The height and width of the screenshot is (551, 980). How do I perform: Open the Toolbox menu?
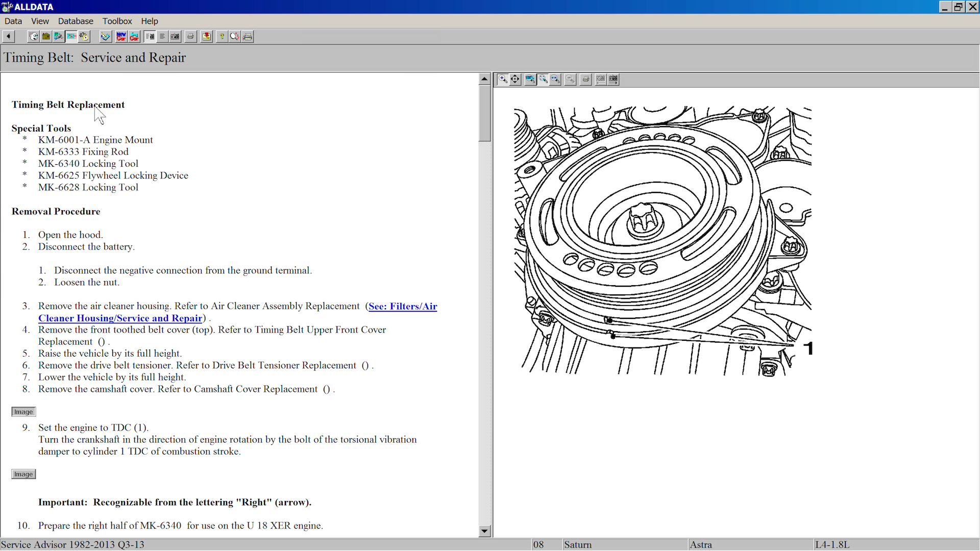(x=117, y=21)
